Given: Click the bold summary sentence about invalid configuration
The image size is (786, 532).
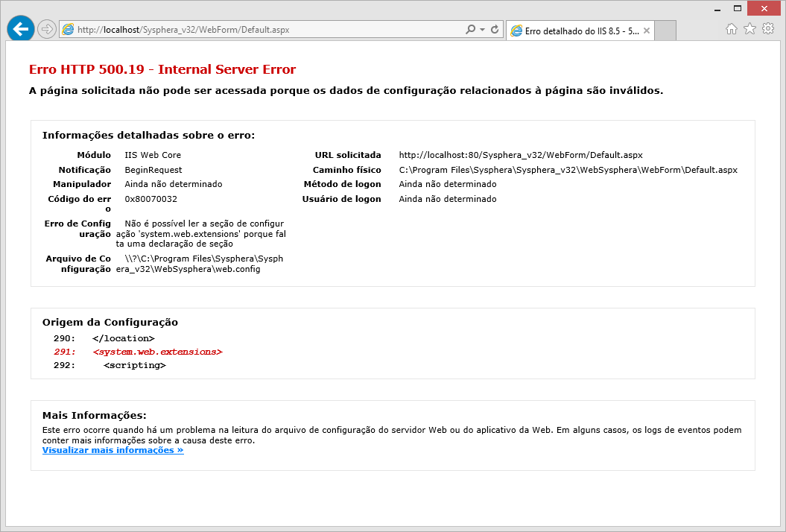Looking at the screenshot, I should (346, 91).
